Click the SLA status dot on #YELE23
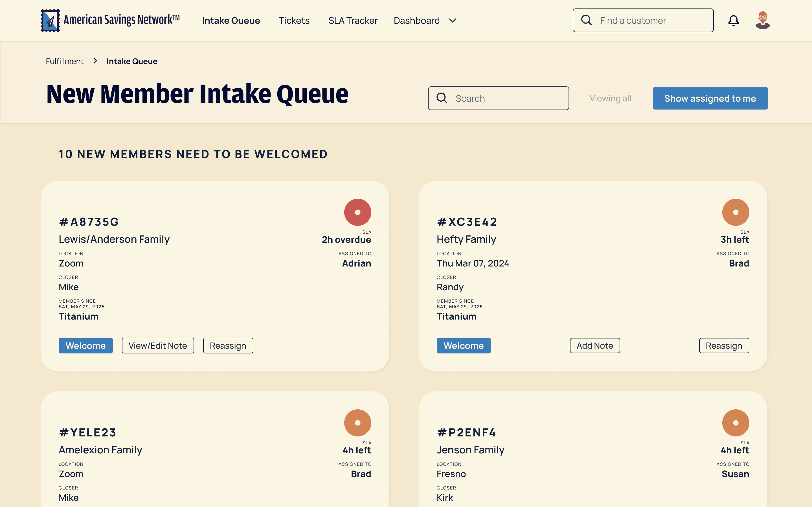 pos(357,423)
